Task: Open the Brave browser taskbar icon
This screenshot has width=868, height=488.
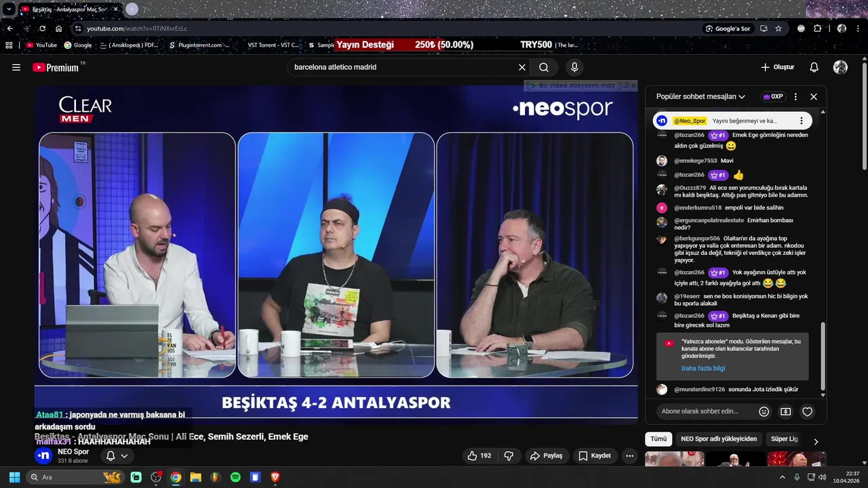Action: point(275,477)
